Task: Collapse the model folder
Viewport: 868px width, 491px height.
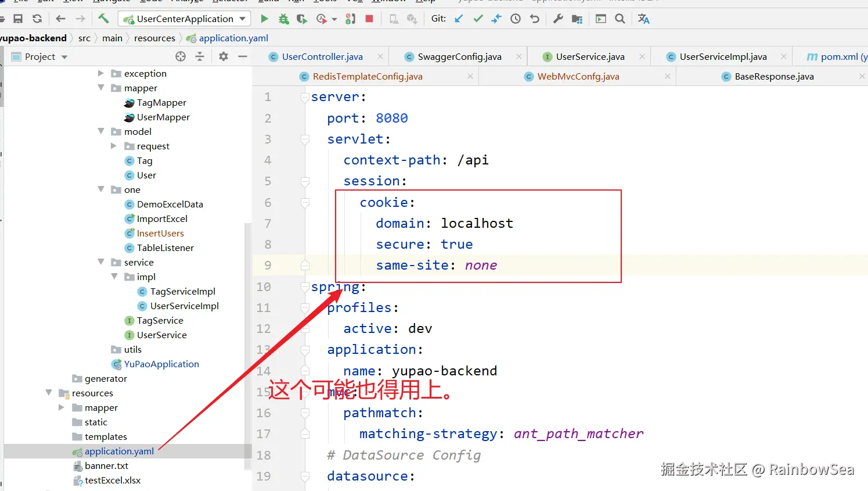Action: click(x=101, y=131)
